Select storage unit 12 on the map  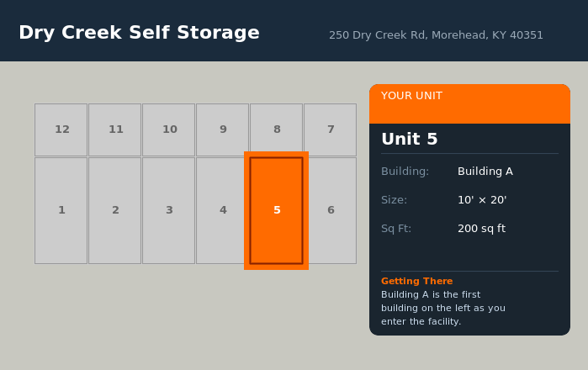click(61, 129)
